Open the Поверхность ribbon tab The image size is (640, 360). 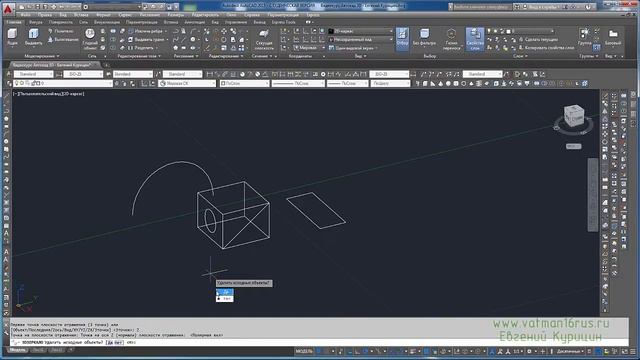coord(60,22)
